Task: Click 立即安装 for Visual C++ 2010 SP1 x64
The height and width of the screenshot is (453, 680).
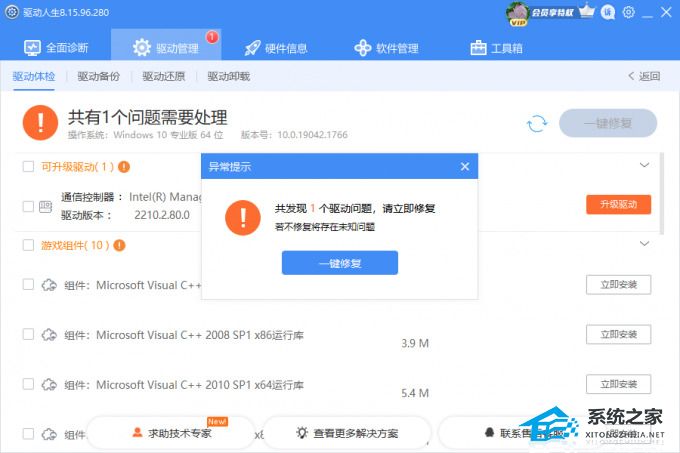Action: 618,384
